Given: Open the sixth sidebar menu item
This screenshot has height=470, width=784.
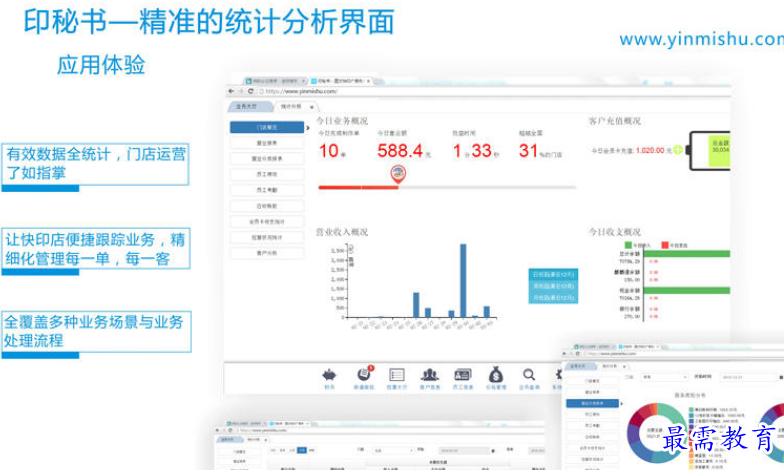Looking at the screenshot, I should [267, 206].
